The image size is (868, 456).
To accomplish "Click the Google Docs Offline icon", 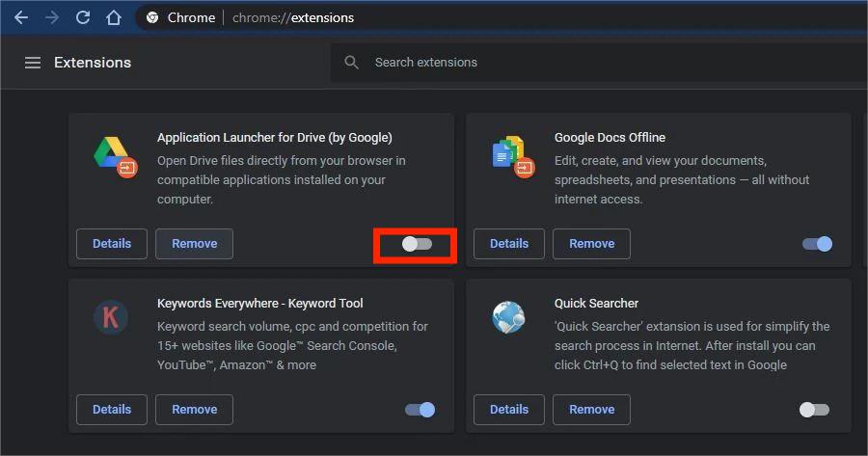I will pyautogui.click(x=513, y=157).
